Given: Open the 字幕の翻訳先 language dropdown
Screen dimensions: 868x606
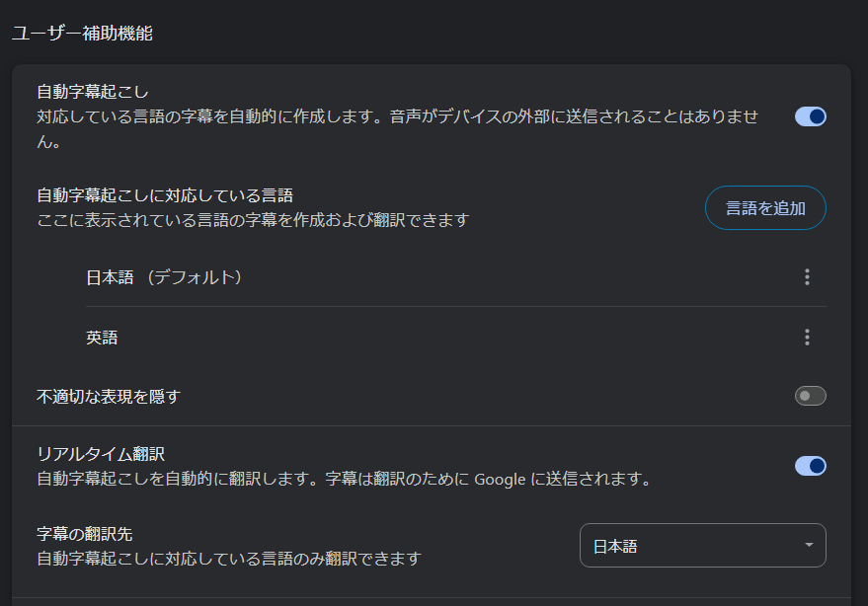Looking at the screenshot, I should [701, 546].
